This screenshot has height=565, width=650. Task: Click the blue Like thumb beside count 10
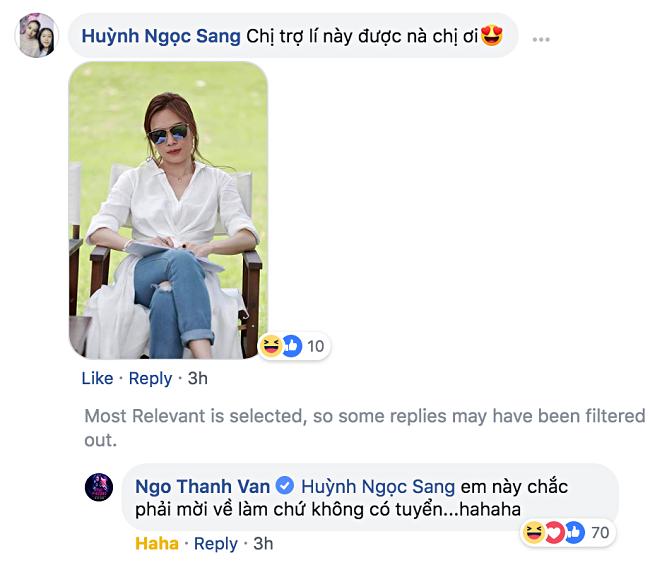click(291, 346)
